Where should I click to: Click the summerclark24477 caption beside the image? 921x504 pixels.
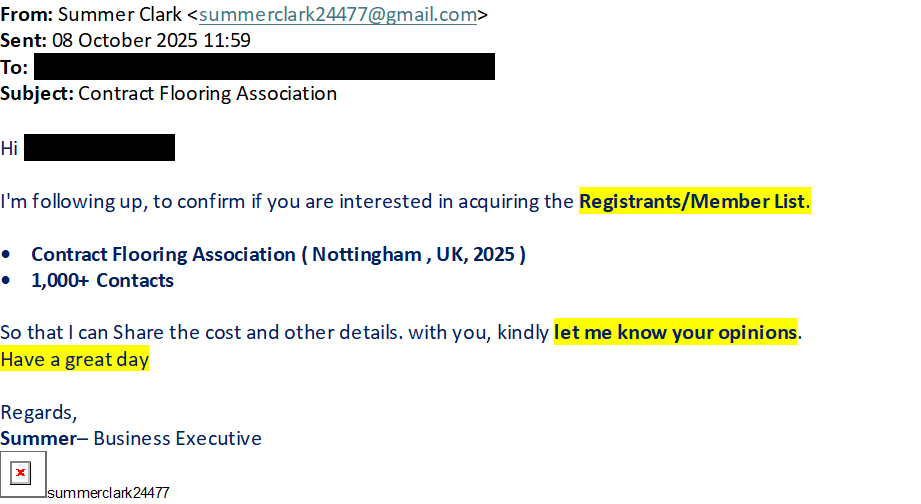point(108,492)
